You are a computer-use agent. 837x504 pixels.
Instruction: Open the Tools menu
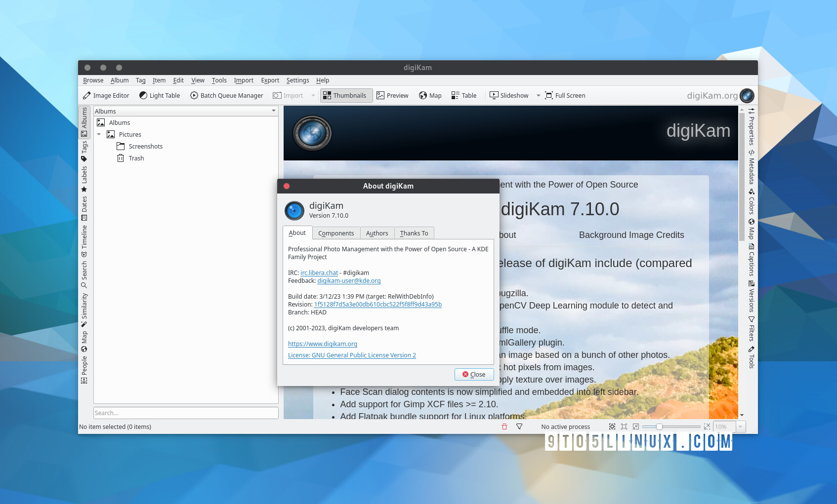pyautogui.click(x=219, y=80)
